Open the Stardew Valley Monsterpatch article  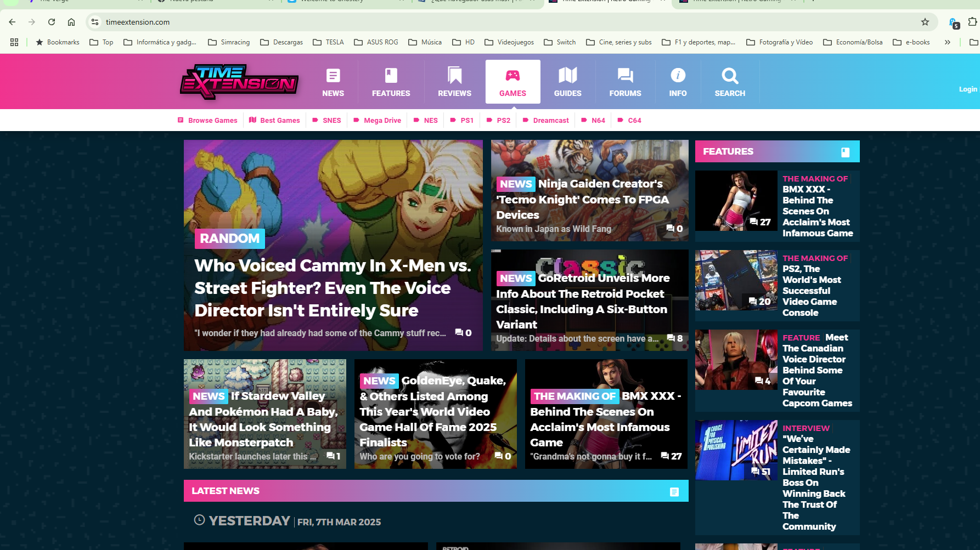pyautogui.click(x=265, y=414)
